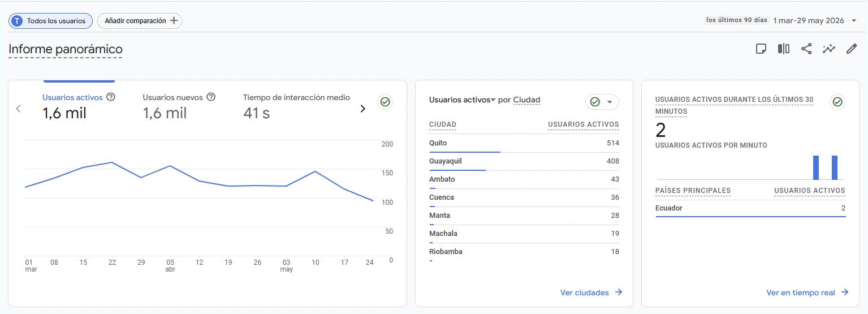Click the value 514 for Quito

click(x=613, y=143)
